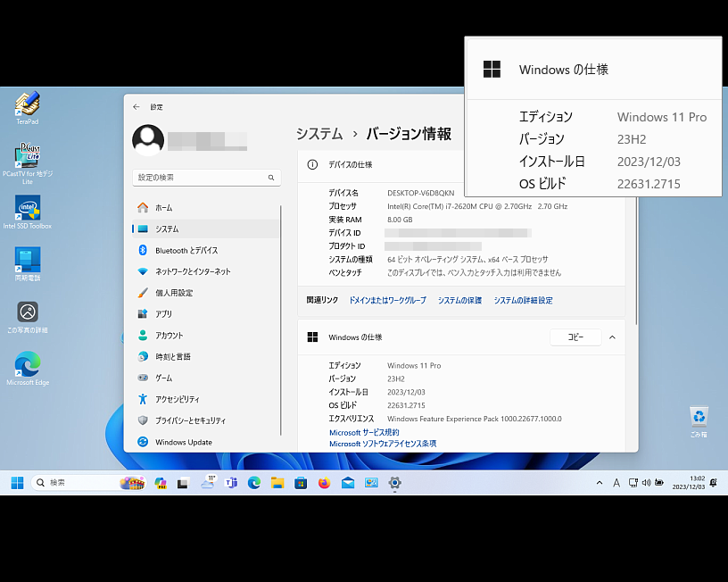The width and height of the screenshot is (728, 582).
Task: Open 個人用設定 in the sidebar
Action: pos(206,293)
